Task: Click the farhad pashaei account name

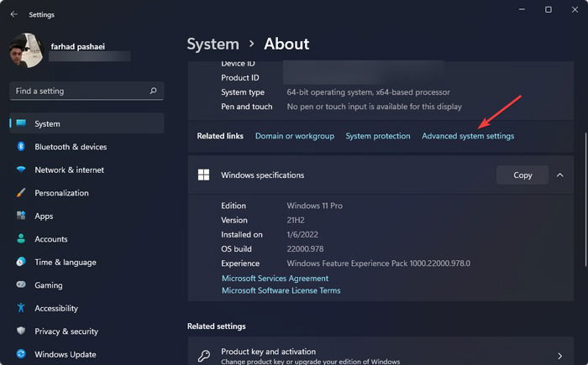Action: (x=77, y=46)
